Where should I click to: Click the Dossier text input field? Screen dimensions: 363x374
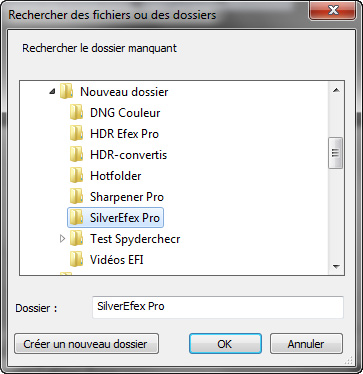click(x=218, y=307)
